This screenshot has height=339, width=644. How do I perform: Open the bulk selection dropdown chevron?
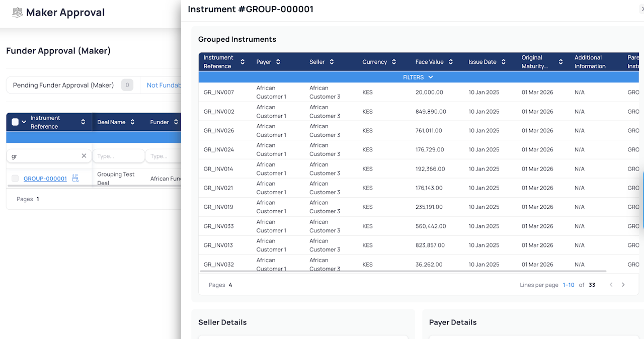click(x=24, y=122)
